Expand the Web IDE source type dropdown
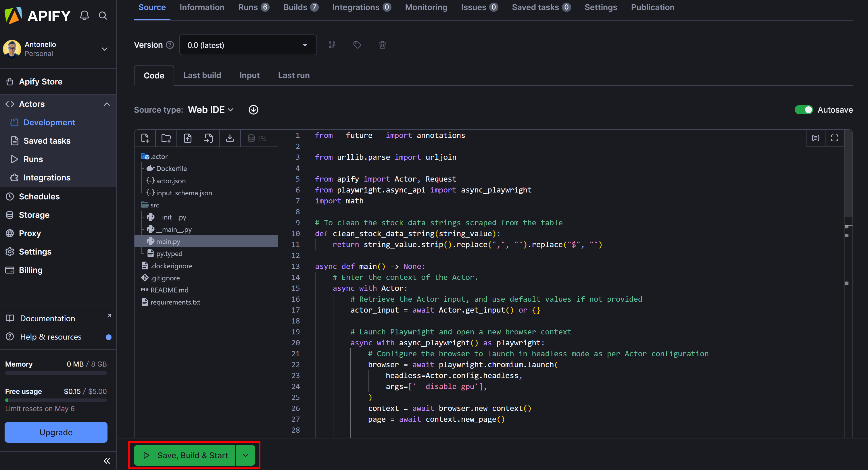 (x=211, y=110)
